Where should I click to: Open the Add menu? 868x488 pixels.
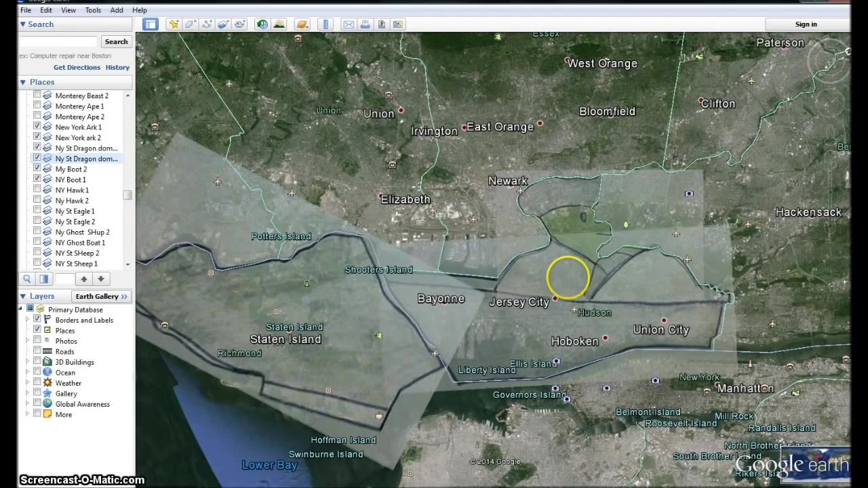(x=117, y=10)
